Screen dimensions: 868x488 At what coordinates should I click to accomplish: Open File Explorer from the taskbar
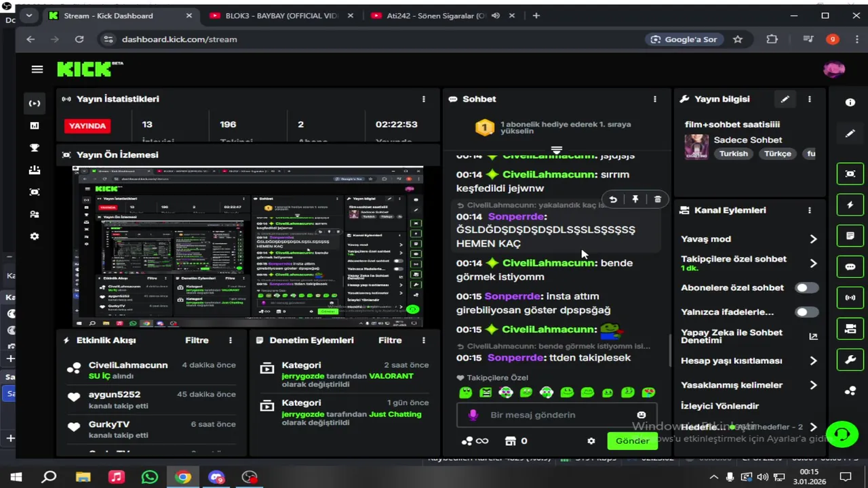83,477
